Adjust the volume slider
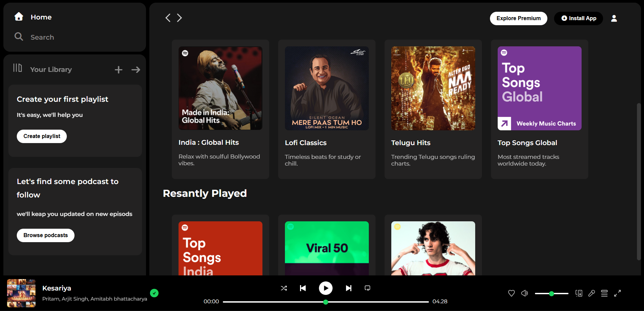Image resolution: width=644 pixels, height=311 pixels. (551, 294)
